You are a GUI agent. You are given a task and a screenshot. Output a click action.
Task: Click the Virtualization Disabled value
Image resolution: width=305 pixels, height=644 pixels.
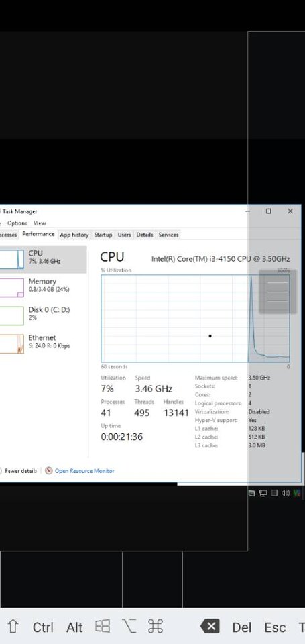click(259, 411)
